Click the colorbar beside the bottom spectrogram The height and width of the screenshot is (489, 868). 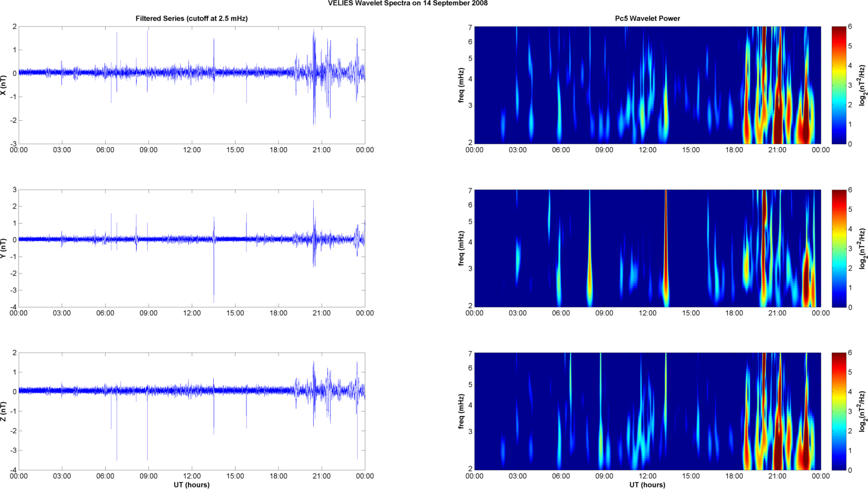click(x=839, y=411)
